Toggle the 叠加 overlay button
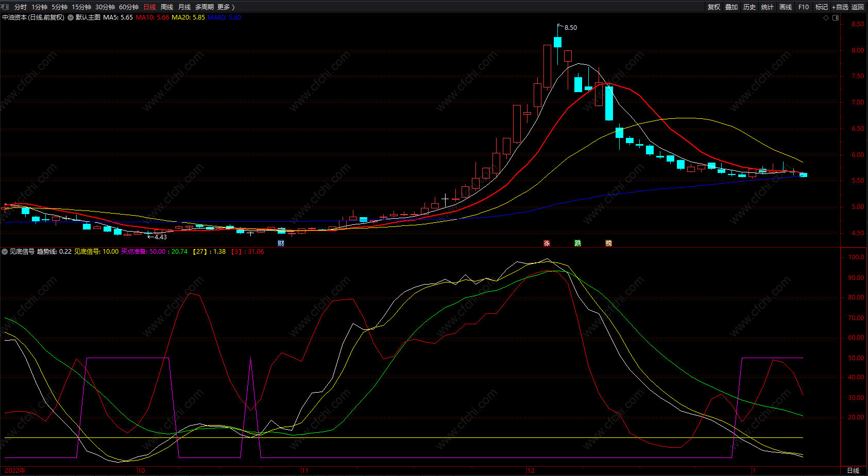This screenshot has height=476, width=868. click(731, 7)
